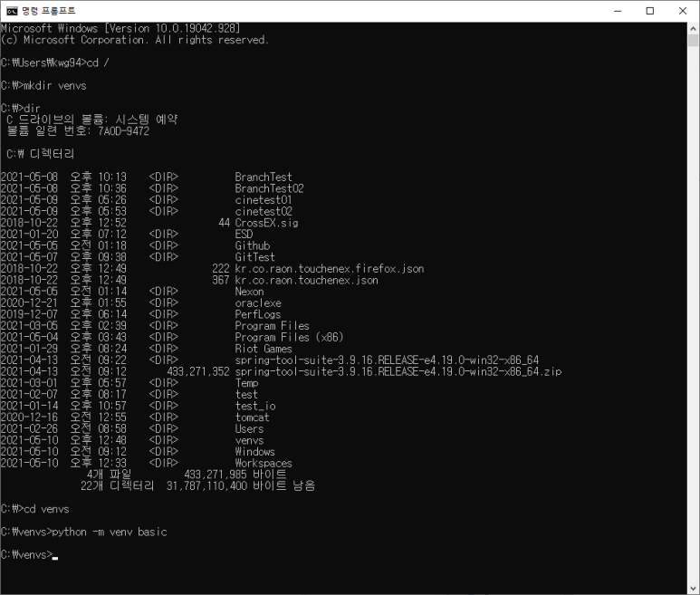This screenshot has height=595, width=700.
Task: Click the Program Files (x86) entry
Action: 289,338
